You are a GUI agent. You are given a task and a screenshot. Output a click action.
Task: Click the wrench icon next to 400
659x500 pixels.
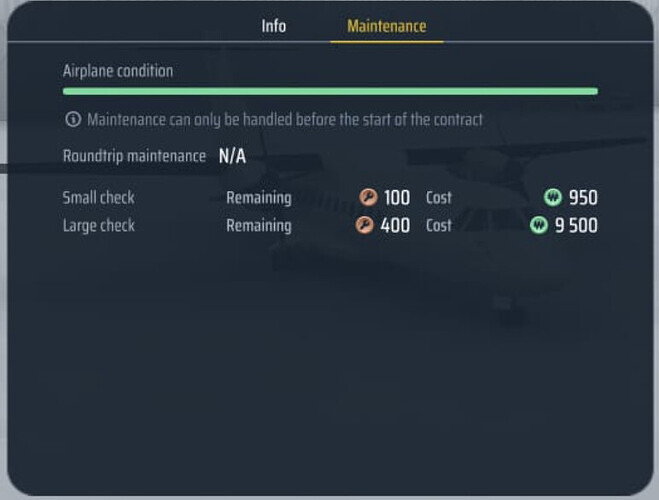[364, 225]
